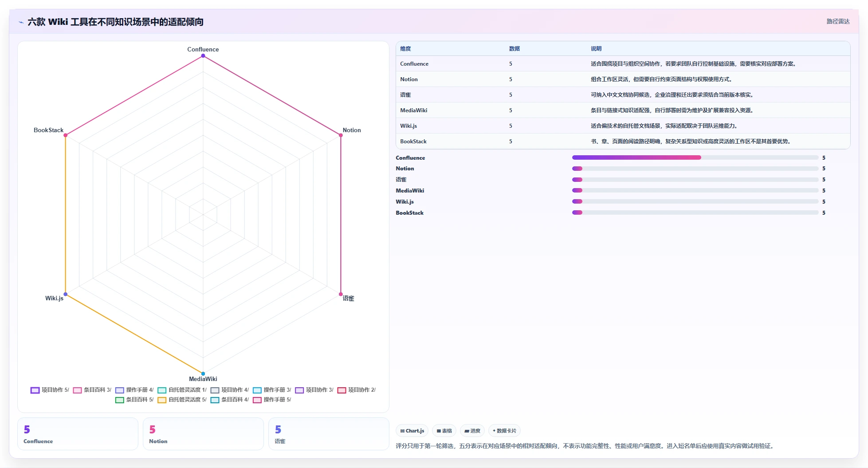Click the 语雀 data point on the radar
The width and height of the screenshot is (868, 468).
[x=341, y=294]
